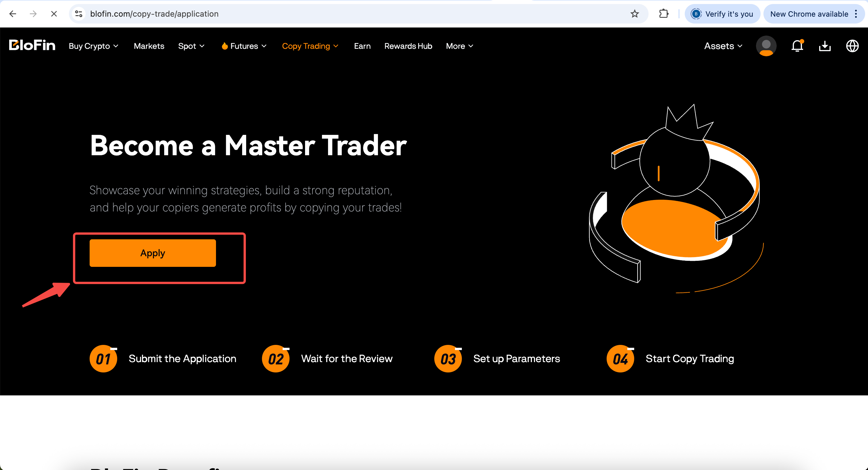Click Verify it's you

(x=722, y=14)
